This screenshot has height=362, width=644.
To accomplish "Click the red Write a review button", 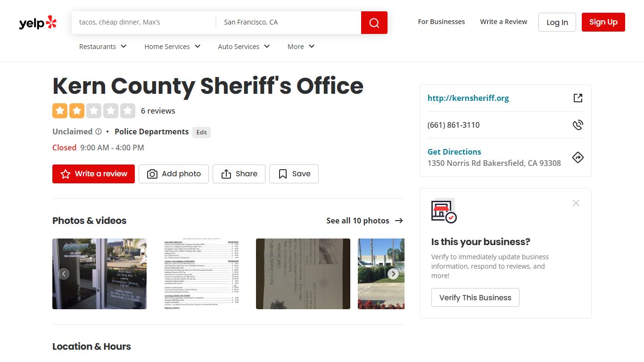I will [x=93, y=174].
